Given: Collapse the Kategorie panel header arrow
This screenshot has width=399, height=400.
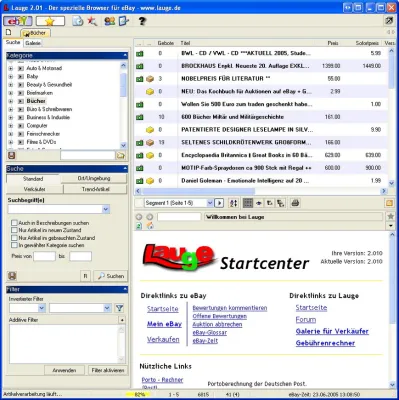Looking at the screenshot, I should click(125, 55).
